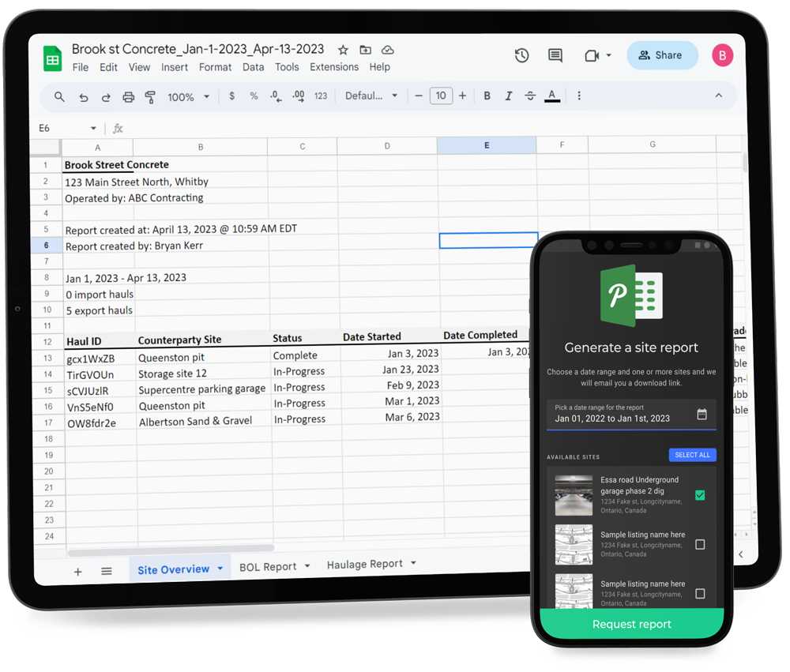Open the zoom level dropdown
Screen dimensions: 790x672
[x=188, y=96]
